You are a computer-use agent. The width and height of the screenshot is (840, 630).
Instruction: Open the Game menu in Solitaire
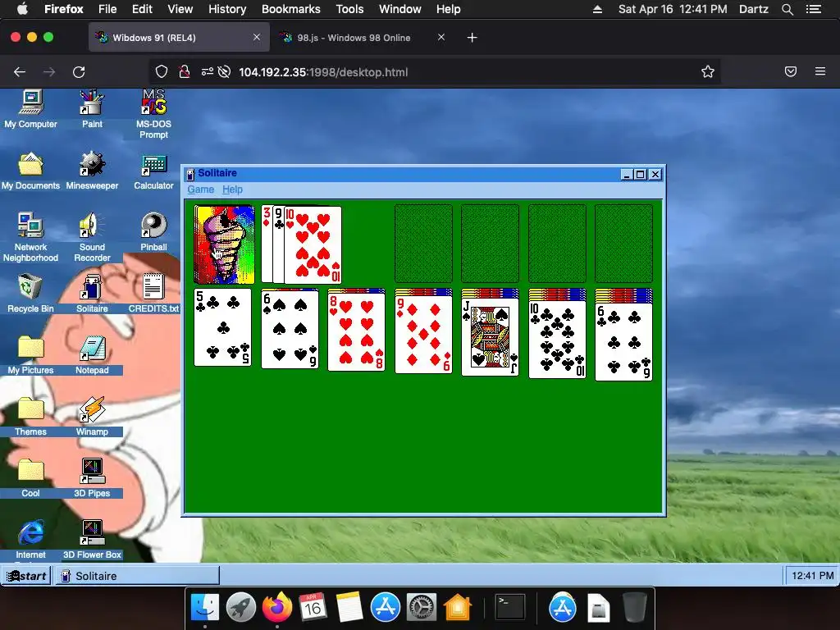point(201,189)
